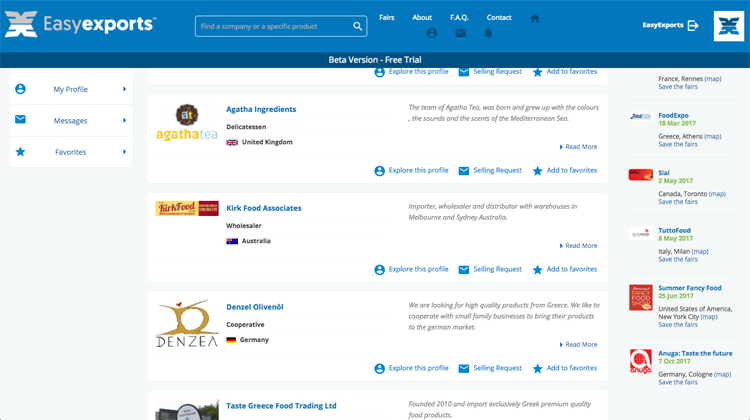The width and height of the screenshot is (750, 420).
Task: Click the Beta Version - Free Trial banner
Action: tap(375, 60)
